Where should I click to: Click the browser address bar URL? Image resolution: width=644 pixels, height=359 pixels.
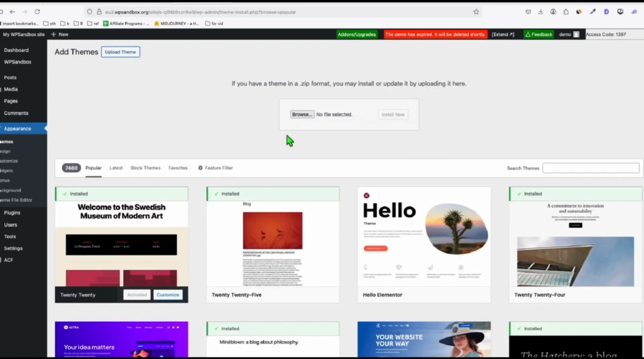[200, 12]
